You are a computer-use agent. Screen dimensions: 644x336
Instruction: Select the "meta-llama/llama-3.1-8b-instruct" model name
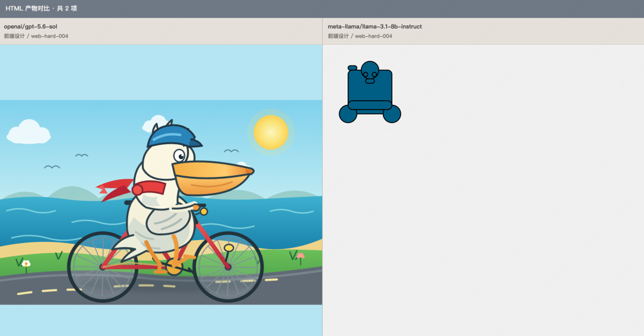(x=374, y=26)
